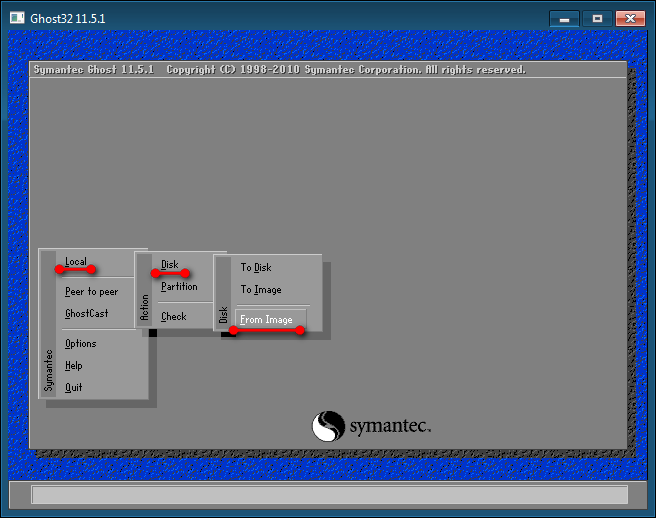Select Help in the Symantec menu
Viewport: 656px width, 518px height.
(x=74, y=366)
